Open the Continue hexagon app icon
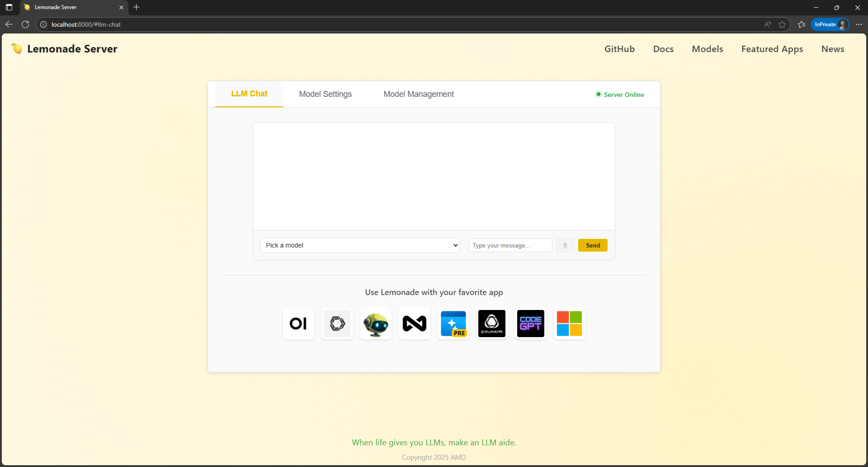 pos(337,324)
